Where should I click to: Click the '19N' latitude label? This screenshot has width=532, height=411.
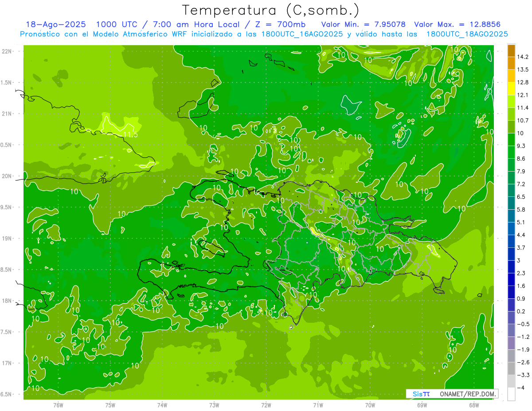tap(7, 239)
